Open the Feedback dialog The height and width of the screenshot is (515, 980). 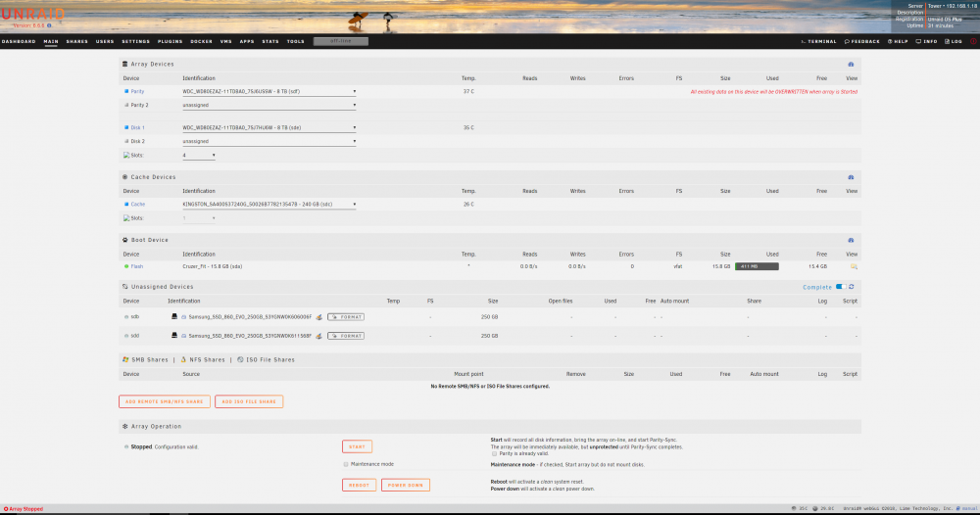coord(861,42)
